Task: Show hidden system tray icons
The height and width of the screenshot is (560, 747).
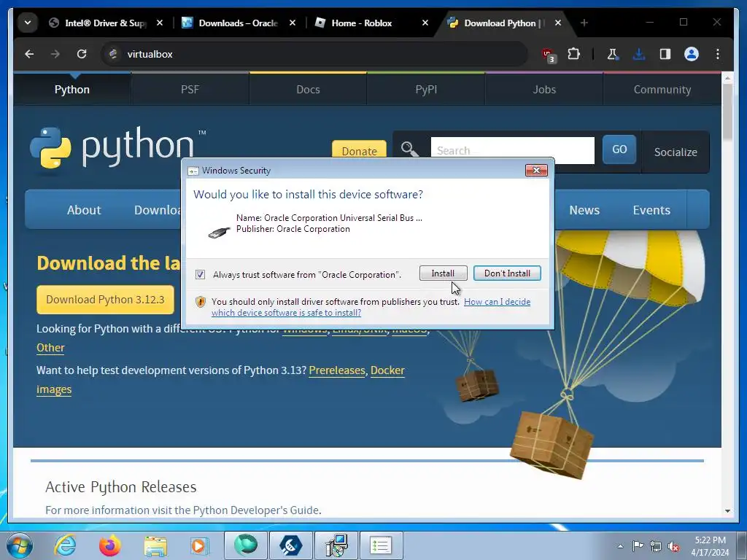Action: (620, 546)
